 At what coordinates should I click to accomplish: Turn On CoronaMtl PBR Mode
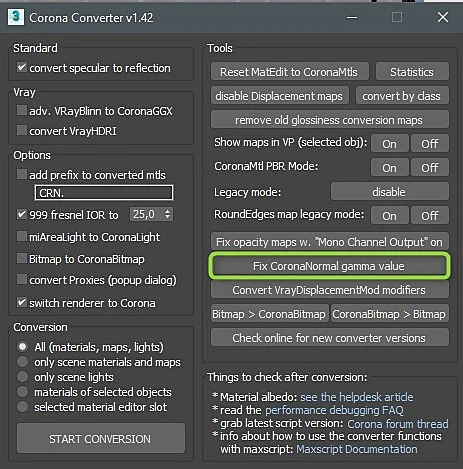coord(390,168)
